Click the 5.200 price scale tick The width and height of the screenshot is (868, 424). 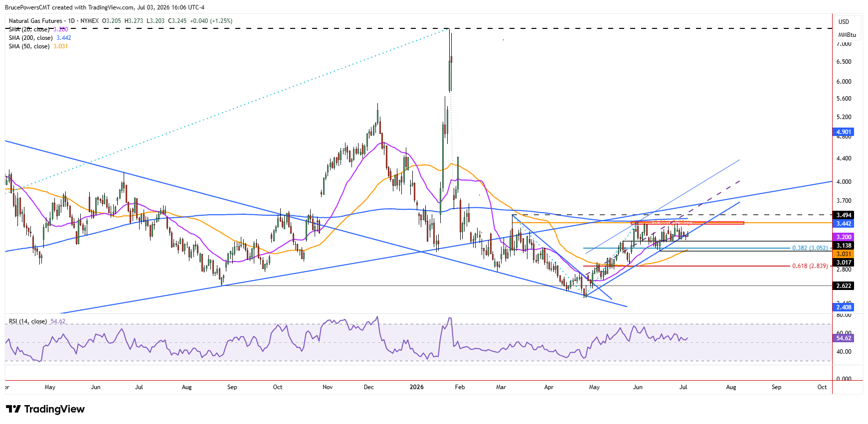pyautogui.click(x=844, y=117)
